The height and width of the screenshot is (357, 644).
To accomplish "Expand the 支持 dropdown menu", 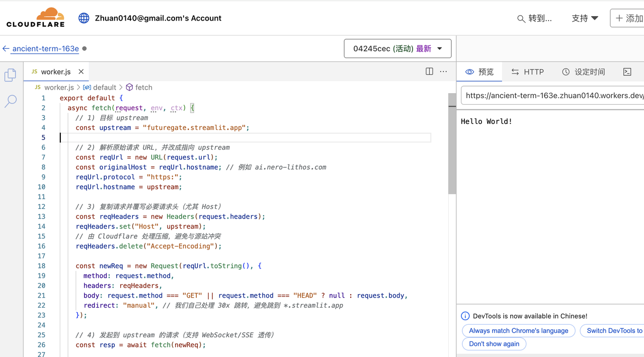I will click(585, 18).
